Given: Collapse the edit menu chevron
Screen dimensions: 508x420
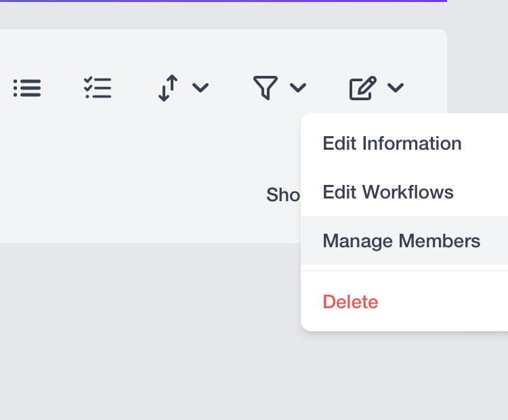Looking at the screenshot, I should click(x=396, y=88).
